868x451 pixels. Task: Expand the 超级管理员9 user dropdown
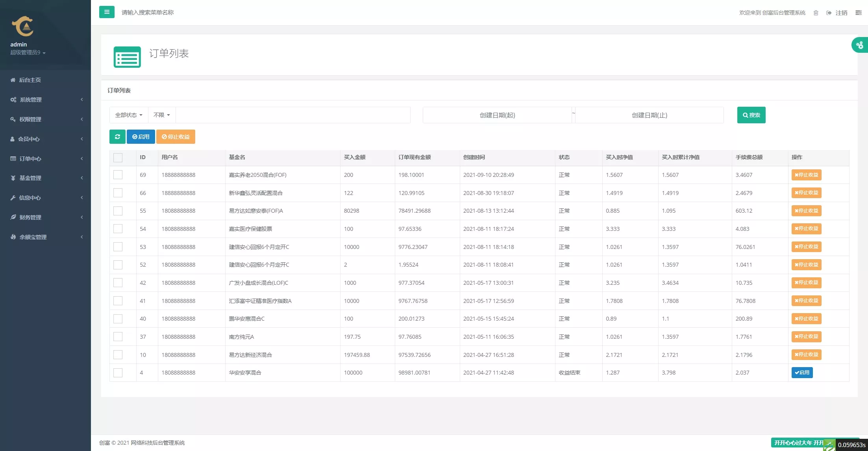pyautogui.click(x=28, y=53)
